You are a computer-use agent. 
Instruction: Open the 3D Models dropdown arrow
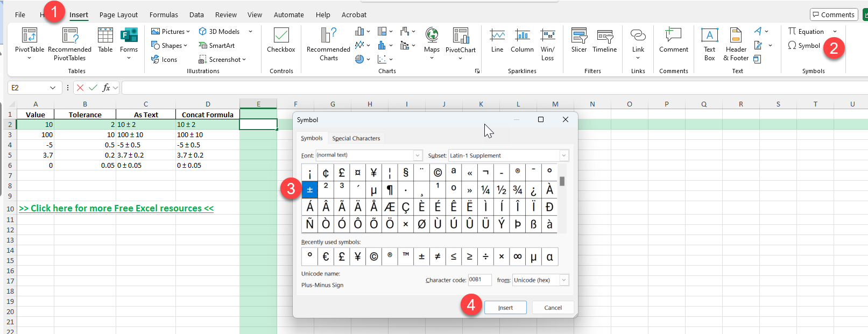point(250,32)
